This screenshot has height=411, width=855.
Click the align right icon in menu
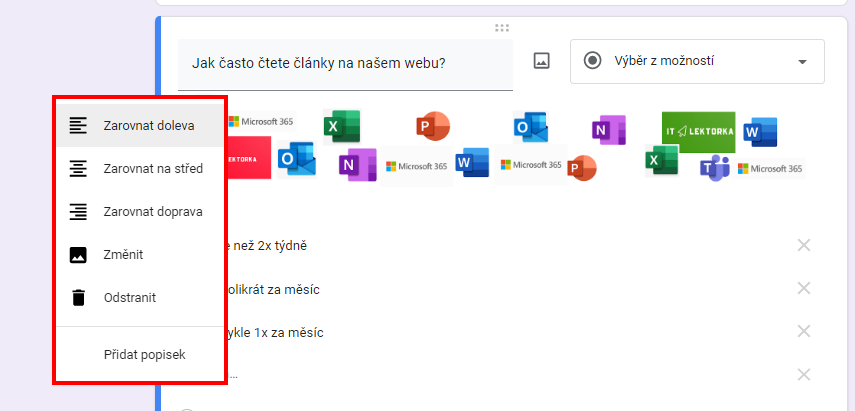(x=78, y=211)
